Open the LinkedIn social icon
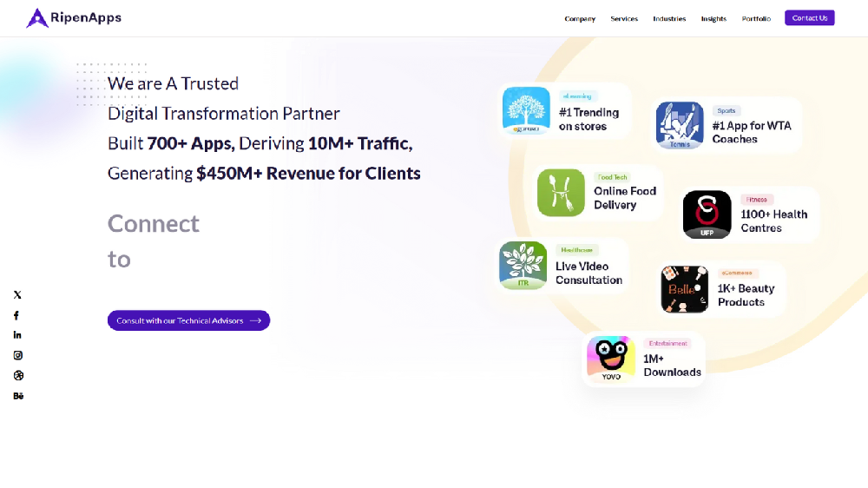This screenshot has width=868, height=488. pos(17,335)
